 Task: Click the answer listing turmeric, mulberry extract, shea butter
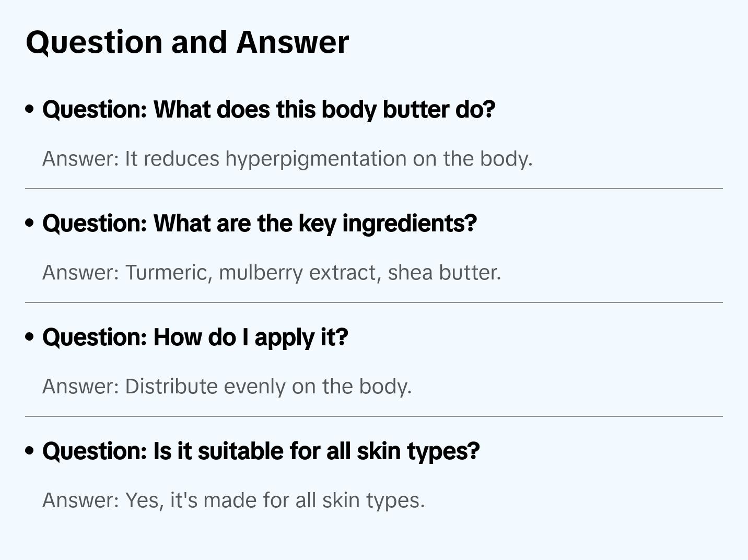click(272, 273)
